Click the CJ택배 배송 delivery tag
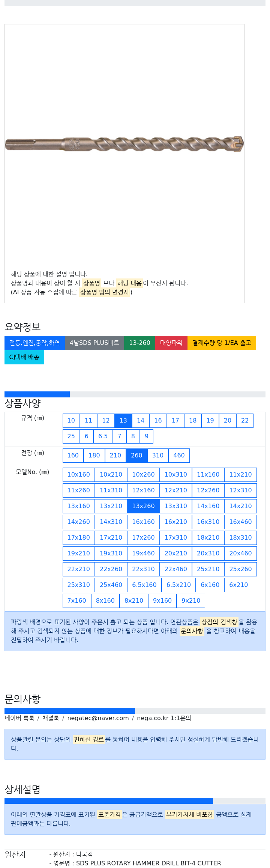 (24, 357)
